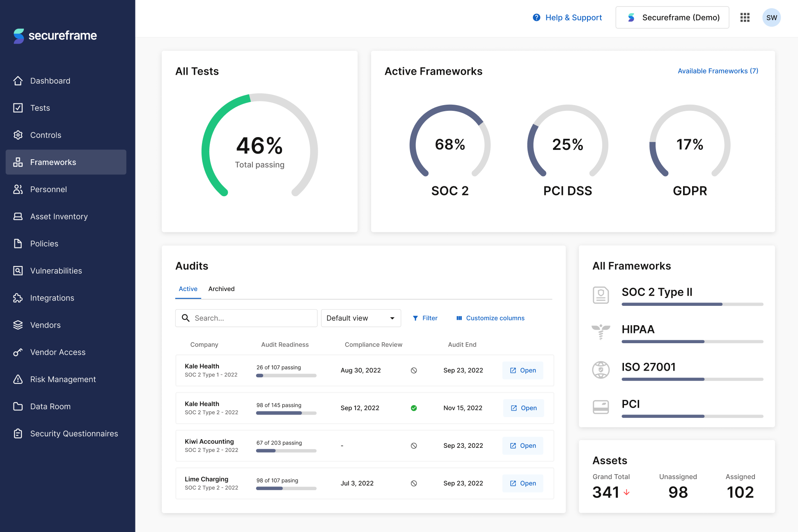Click the Customize columns icon
The width and height of the screenshot is (798, 532).
click(x=459, y=318)
